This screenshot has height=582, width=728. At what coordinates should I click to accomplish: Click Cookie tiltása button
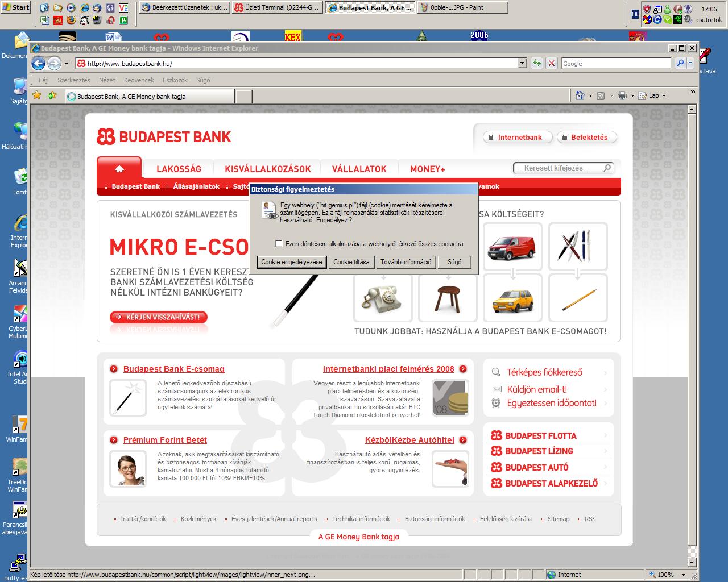tap(351, 262)
